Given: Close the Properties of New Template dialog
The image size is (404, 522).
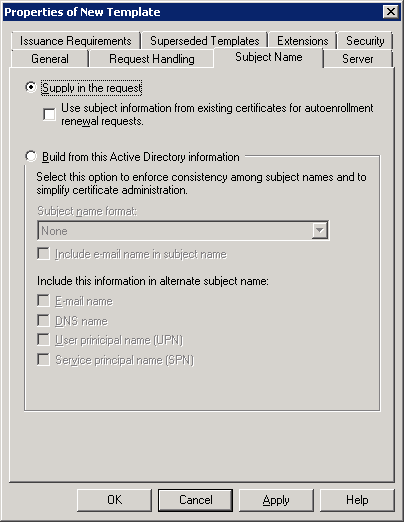Looking at the screenshot, I should (x=391, y=12).
